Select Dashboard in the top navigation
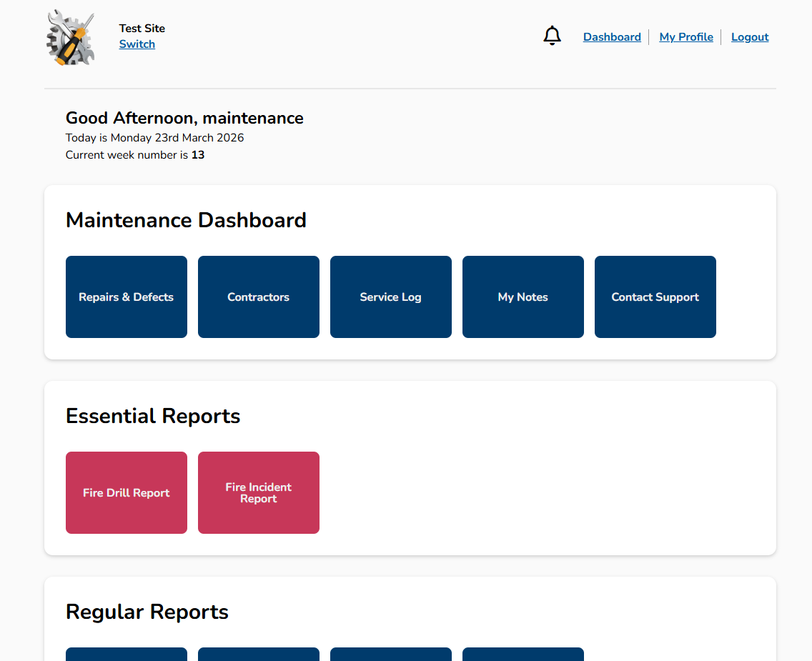The height and width of the screenshot is (661, 812). coord(612,36)
